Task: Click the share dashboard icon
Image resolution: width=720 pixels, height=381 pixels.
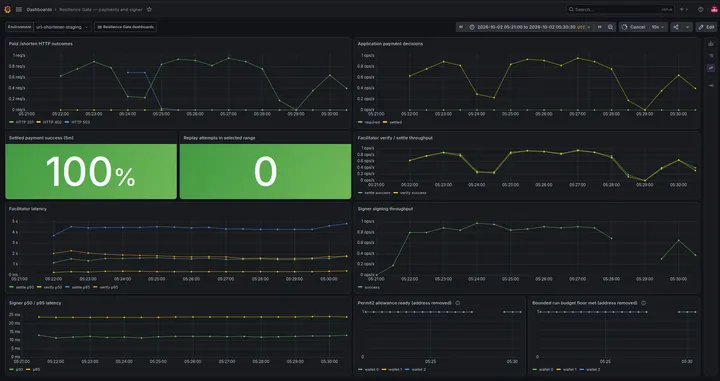Action: pyautogui.click(x=676, y=27)
